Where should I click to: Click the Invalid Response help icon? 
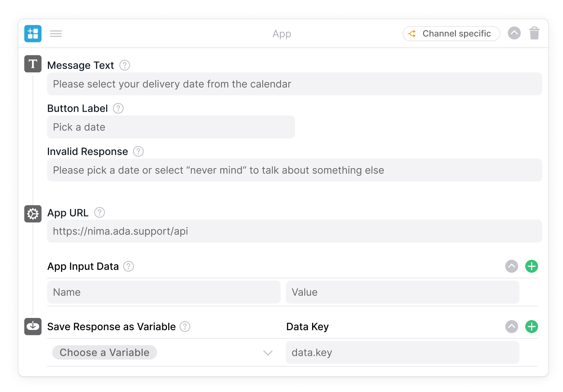coord(138,152)
